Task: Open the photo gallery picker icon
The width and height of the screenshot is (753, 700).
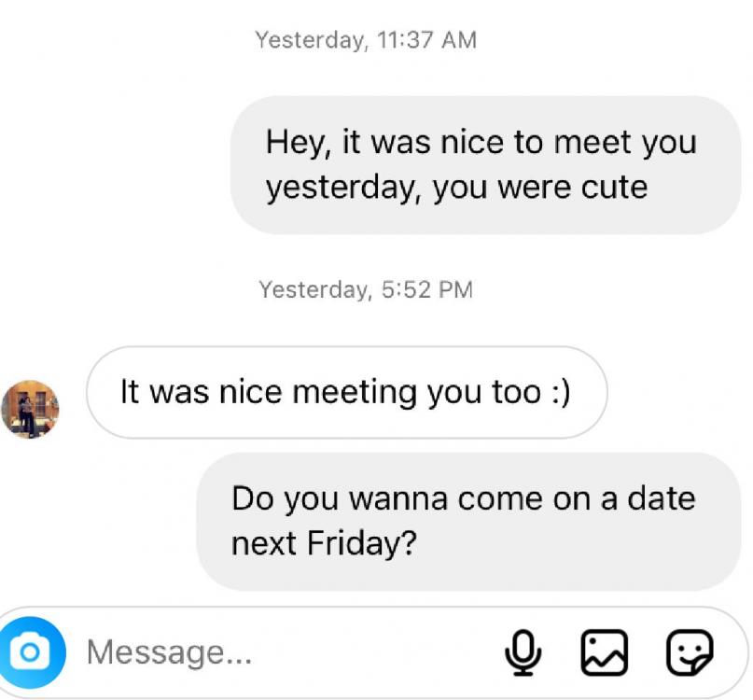Action: [x=604, y=651]
